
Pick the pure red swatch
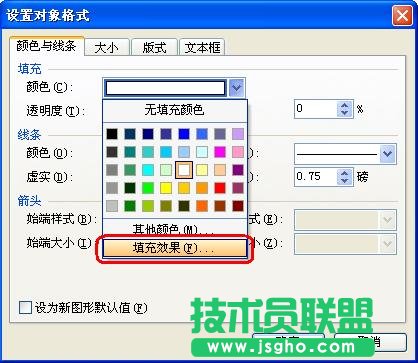tap(220, 188)
